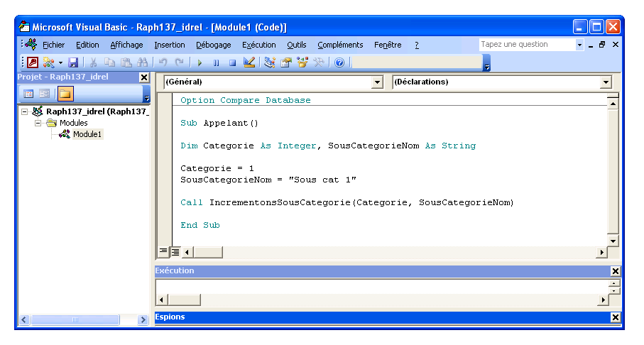Screen dimensions: 644x345
Task: Click scroll-right arrow in Exécution pane
Action: pyautogui.click(x=603, y=300)
